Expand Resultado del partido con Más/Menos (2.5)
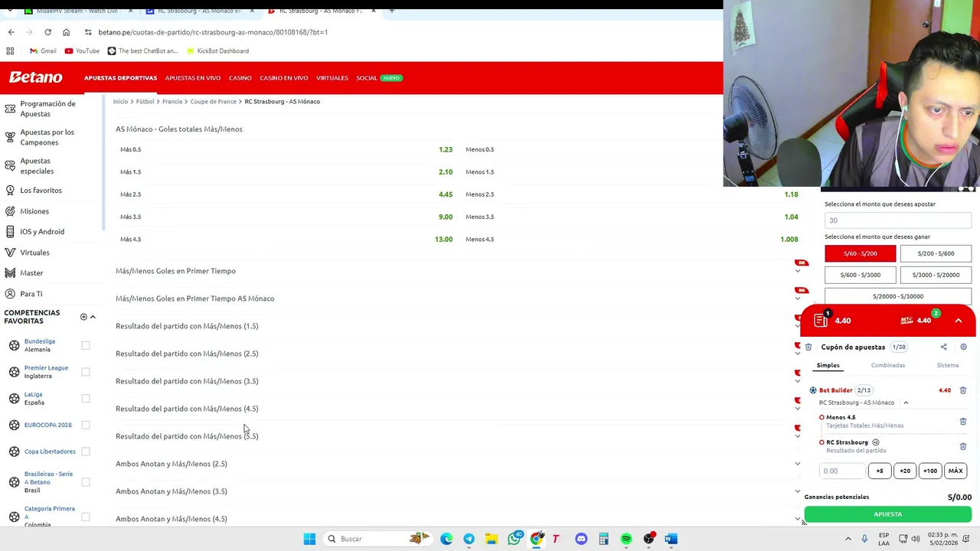This screenshot has width=980, height=551. point(798,354)
